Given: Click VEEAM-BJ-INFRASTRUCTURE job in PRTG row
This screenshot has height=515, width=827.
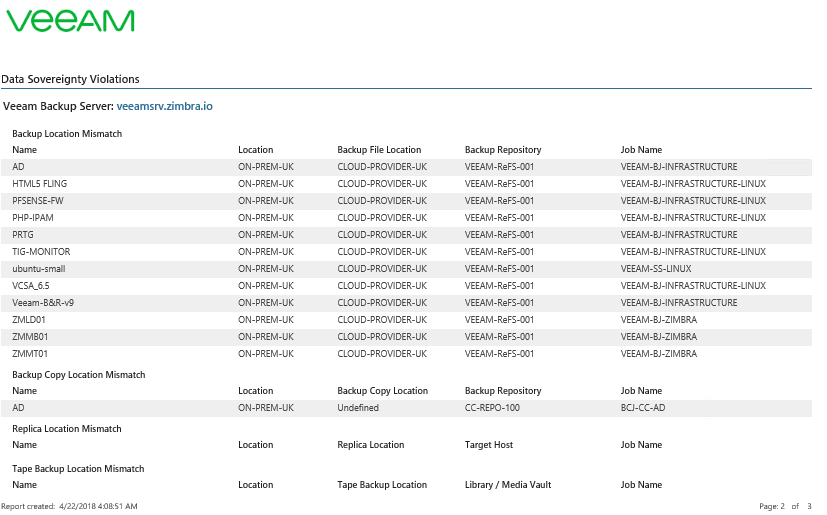Looking at the screenshot, I should 679,234.
